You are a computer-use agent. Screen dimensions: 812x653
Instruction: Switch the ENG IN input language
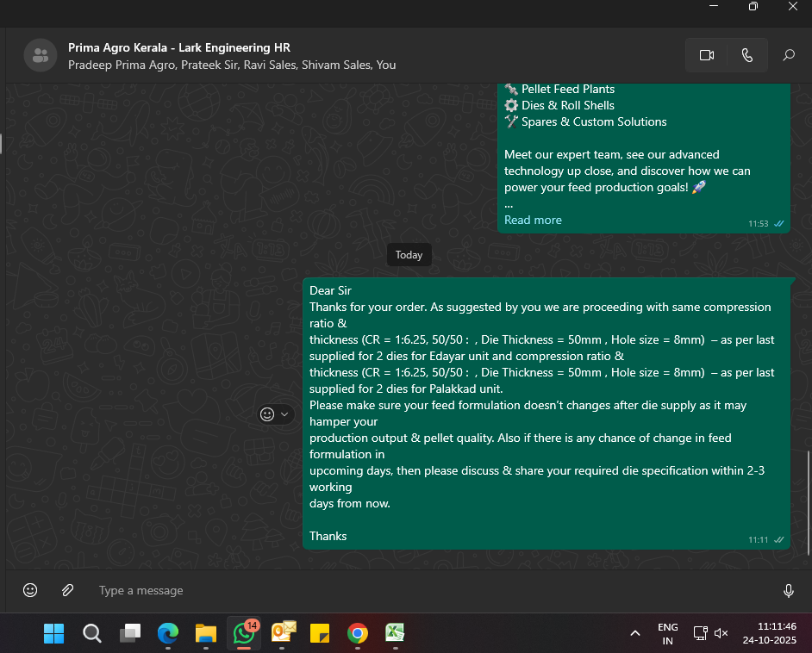(x=667, y=633)
